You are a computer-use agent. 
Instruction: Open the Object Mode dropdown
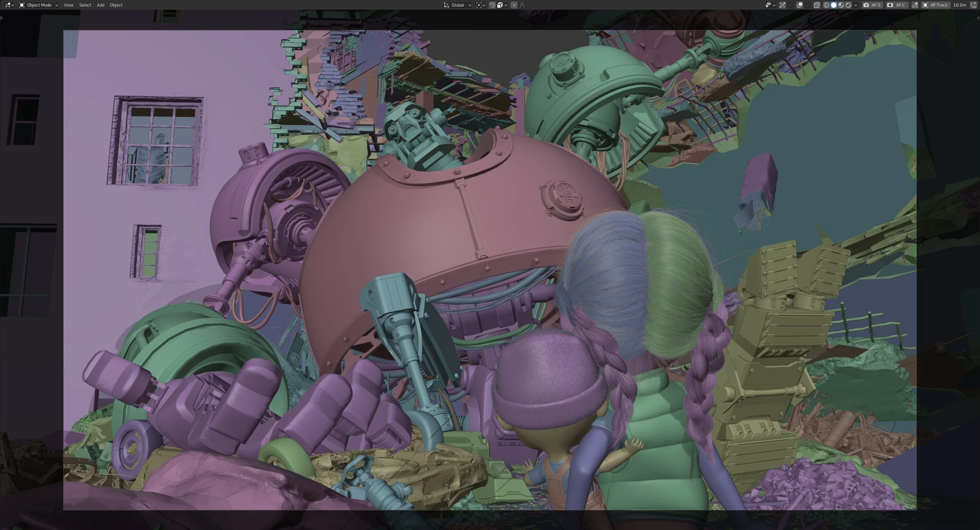39,5
